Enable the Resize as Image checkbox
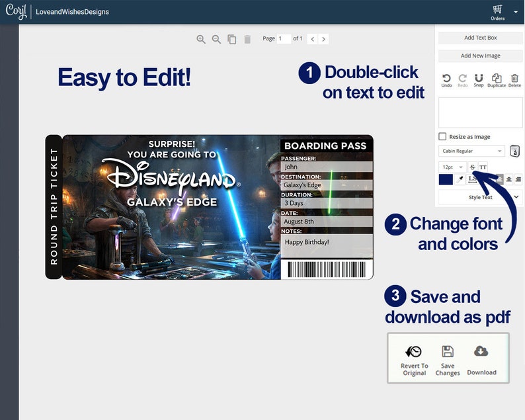Image resolution: width=525 pixels, height=420 pixels. click(x=442, y=136)
